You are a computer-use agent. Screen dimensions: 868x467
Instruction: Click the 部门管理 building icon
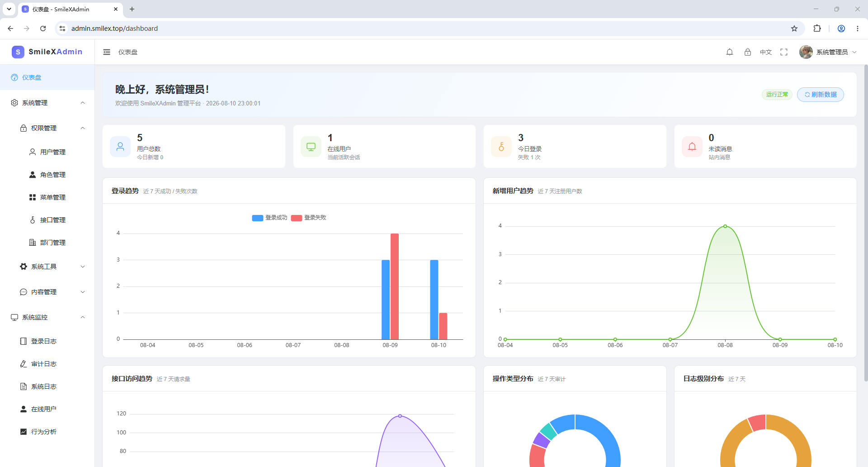[33, 243]
